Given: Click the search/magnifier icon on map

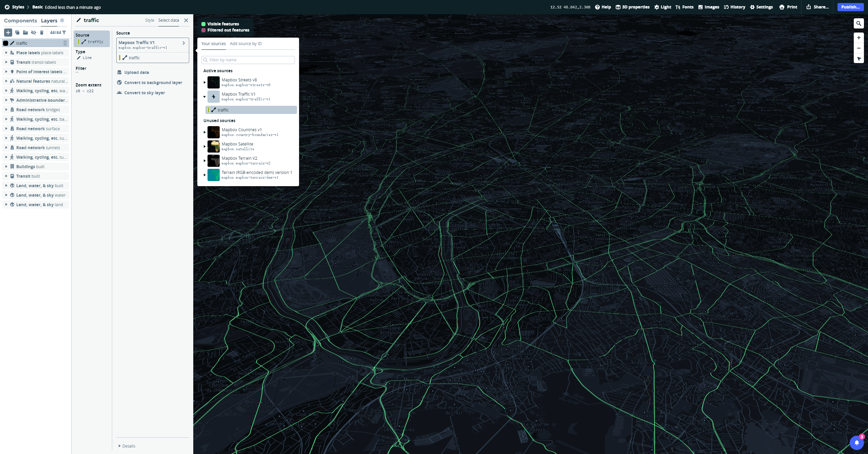Looking at the screenshot, I should coord(859,23).
